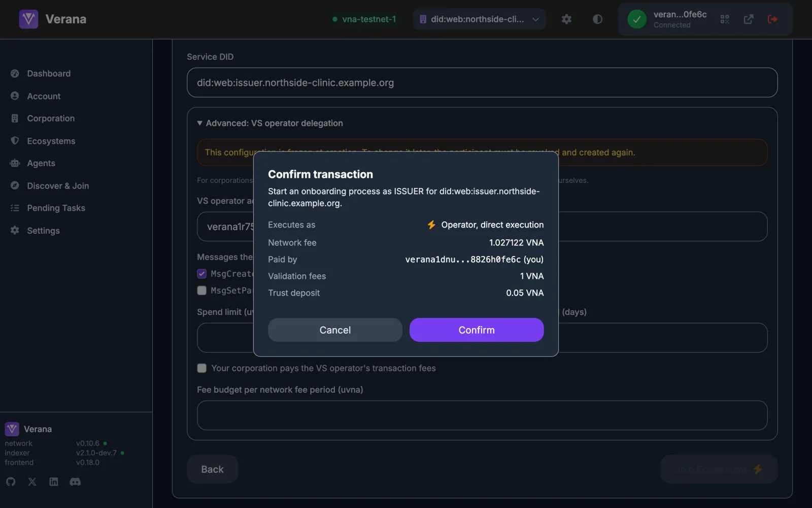Open X (Twitter) icon in footer
The height and width of the screenshot is (508, 812).
point(32,482)
